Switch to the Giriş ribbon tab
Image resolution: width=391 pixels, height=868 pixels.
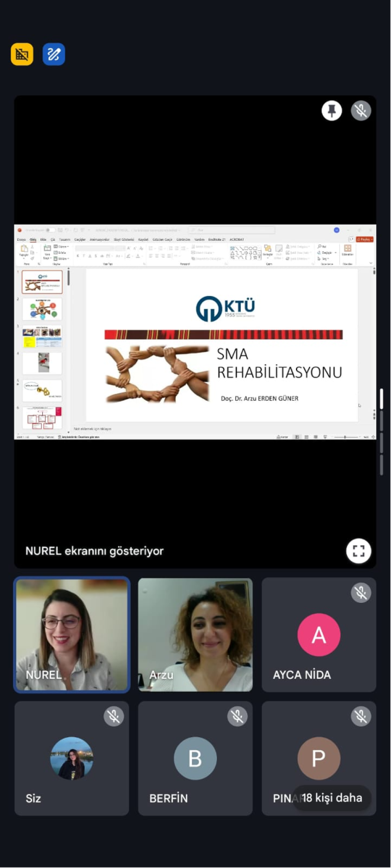click(x=33, y=239)
